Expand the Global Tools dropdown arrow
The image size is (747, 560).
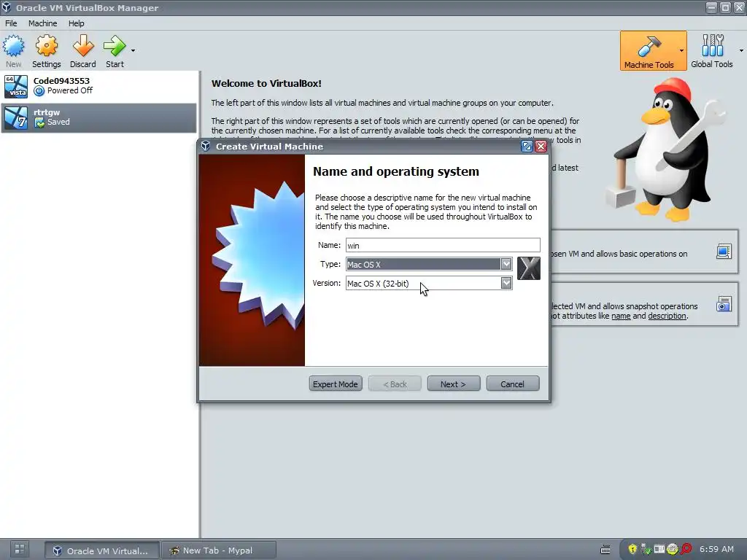[741, 50]
